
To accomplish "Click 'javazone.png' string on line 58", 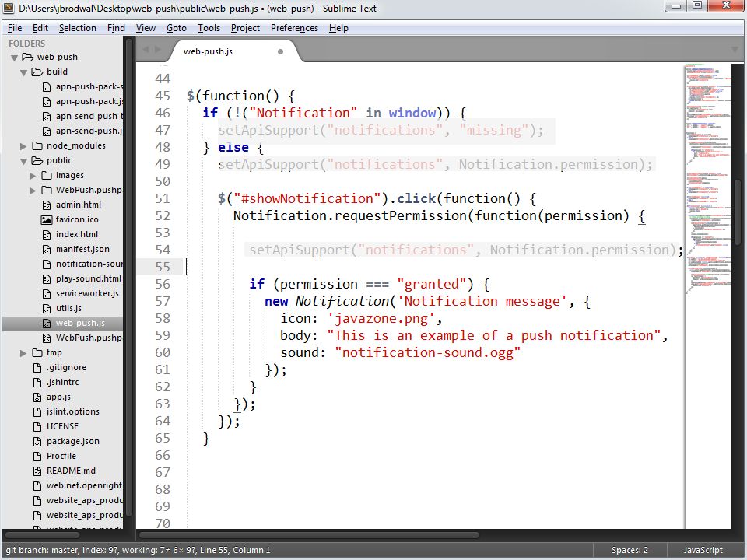I will [381, 319].
